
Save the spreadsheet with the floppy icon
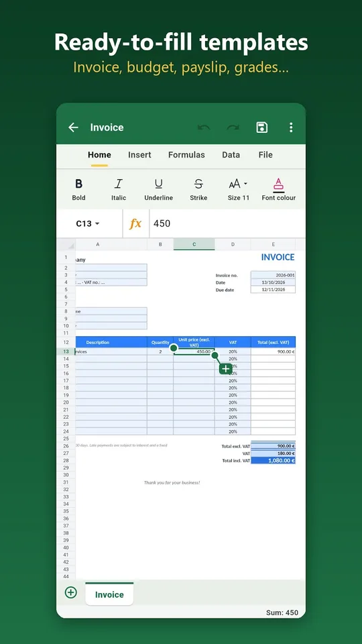(262, 127)
